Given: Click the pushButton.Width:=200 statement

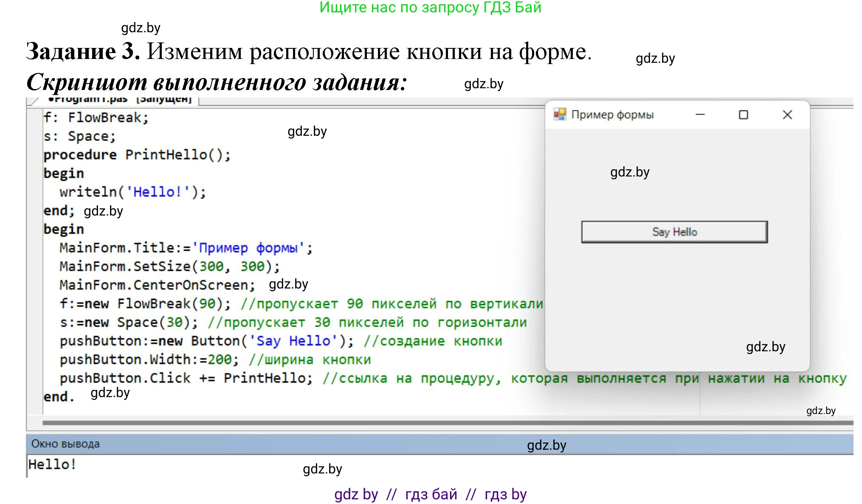Looking at the screenshot, I should coord(149,360).
